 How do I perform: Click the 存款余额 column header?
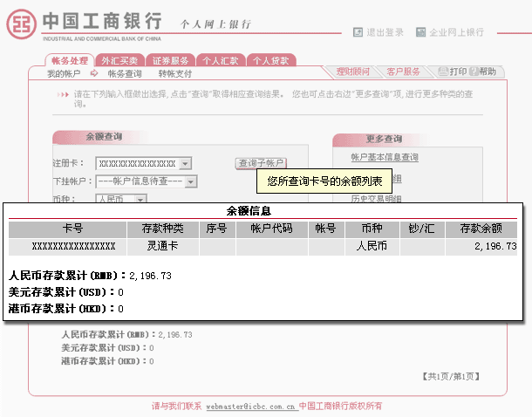(481, 229)
